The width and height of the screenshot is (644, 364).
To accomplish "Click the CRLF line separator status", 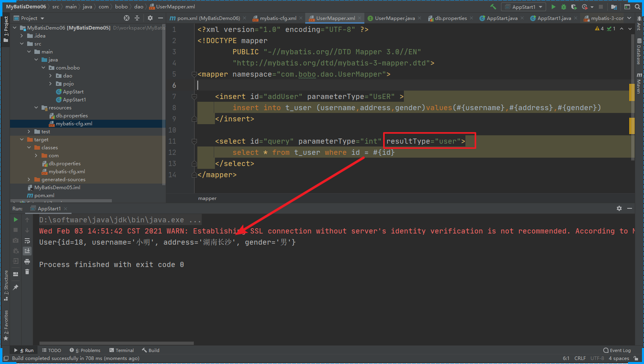I will coord(580,358).
